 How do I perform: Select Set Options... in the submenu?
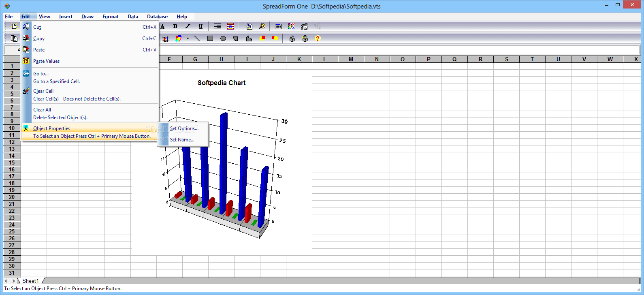tap(183, 128)
